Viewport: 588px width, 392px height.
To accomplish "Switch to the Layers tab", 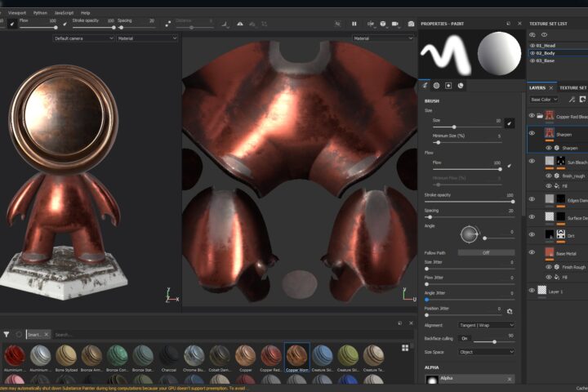I will [537, 87].
